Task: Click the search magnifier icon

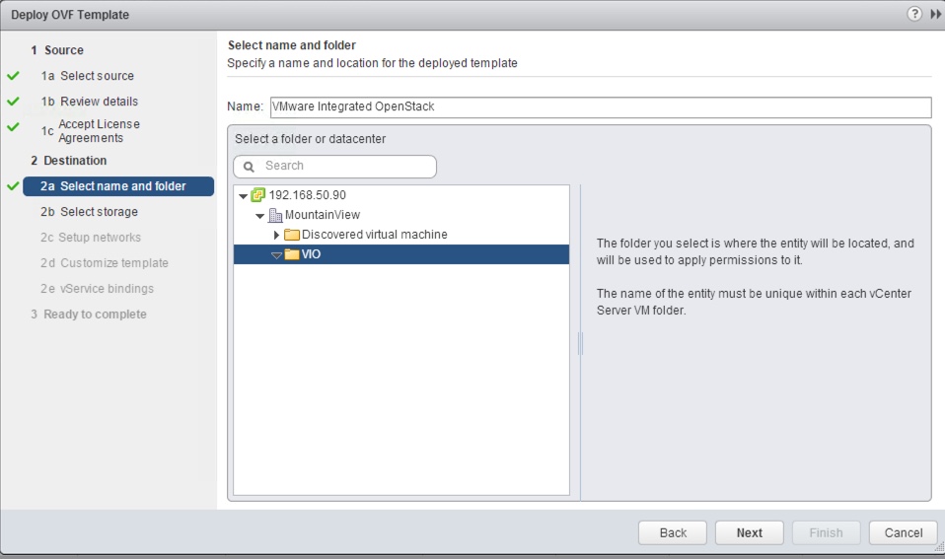Action: [x=250, y=167]
